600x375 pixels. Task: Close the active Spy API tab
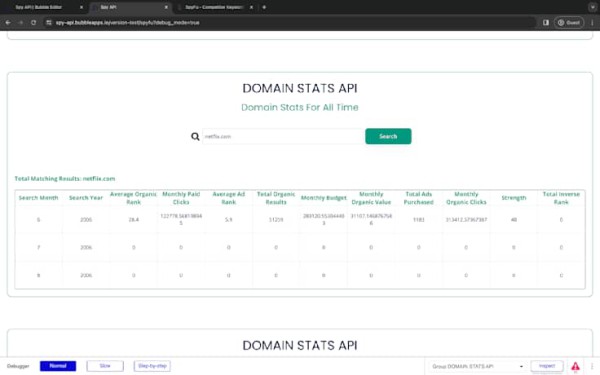(x=166, y=7)
